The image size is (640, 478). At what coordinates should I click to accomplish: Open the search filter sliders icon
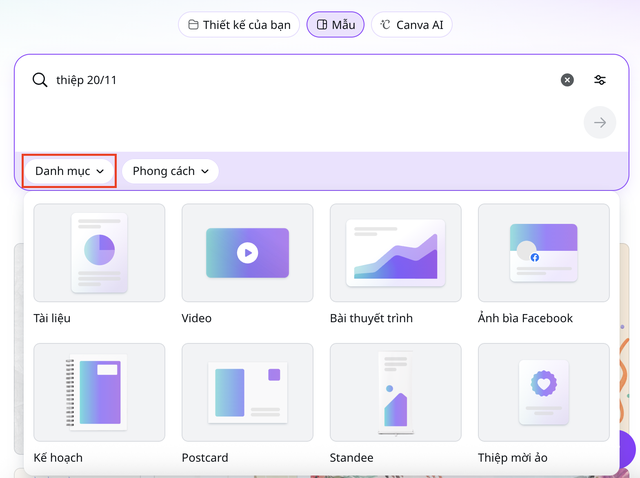point(600,80)
